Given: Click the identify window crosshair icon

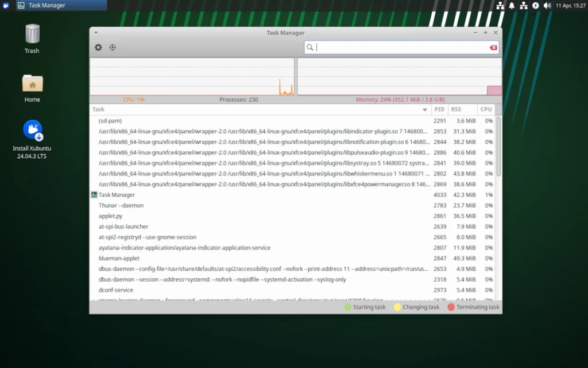Looking at the screenshot, I should pos(113,47).
